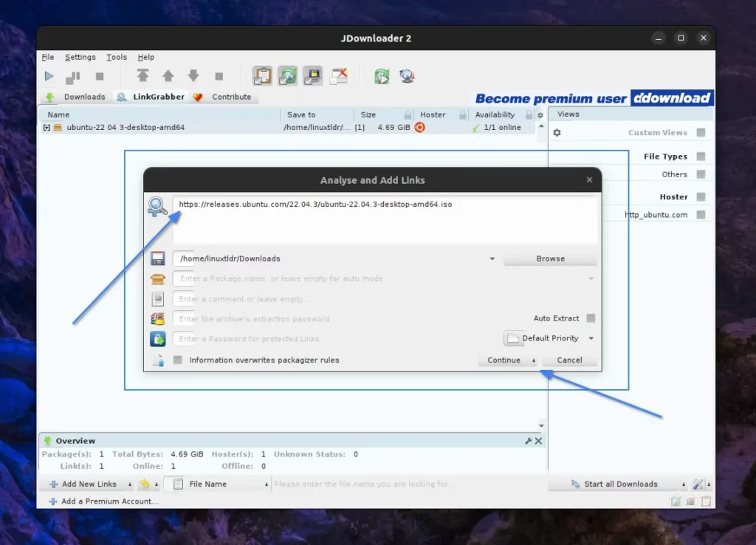Click the package name box icon
Image resolution: width=756 pixels, height=545 pixels.
click(158, 278)
